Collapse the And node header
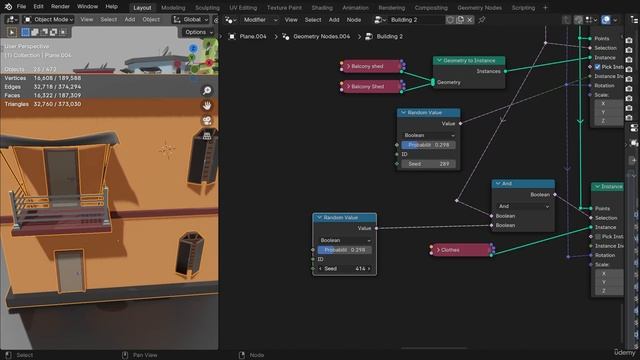 (x=498, y=184)
